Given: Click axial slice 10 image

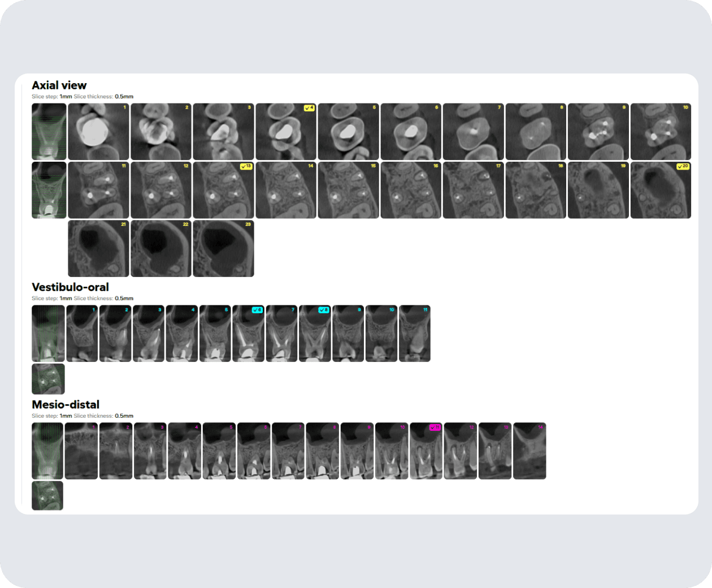Looking at the screenshot, I should pyautogui.click(x=660, y=132).
